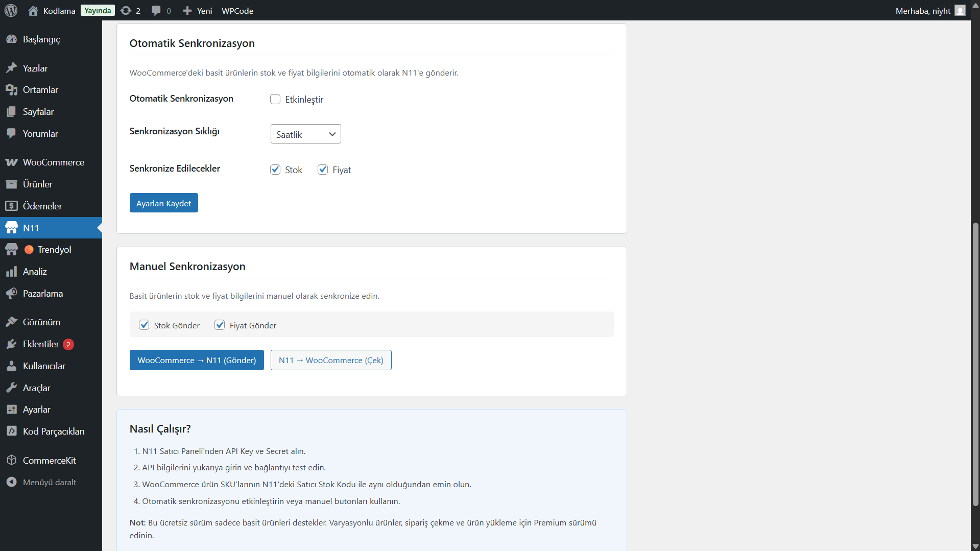
Task: Click the Yorumlar comment icon
Action: coord(12,134)
